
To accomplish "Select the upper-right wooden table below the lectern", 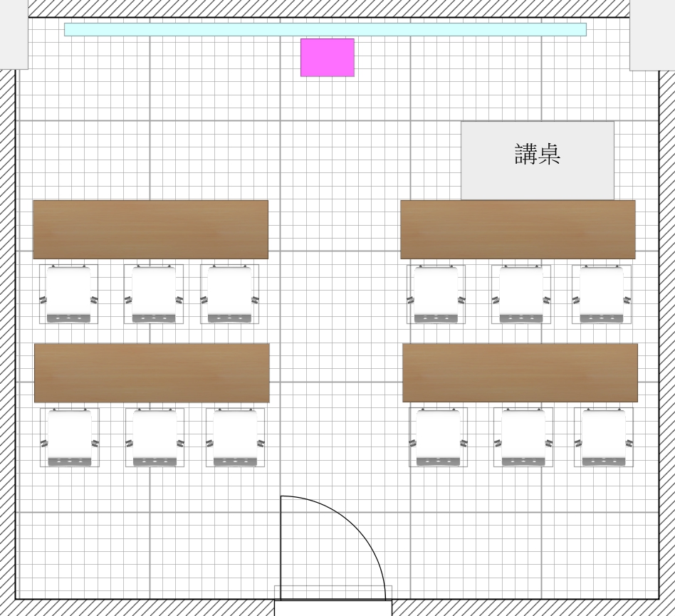I will tap(518, 229).
